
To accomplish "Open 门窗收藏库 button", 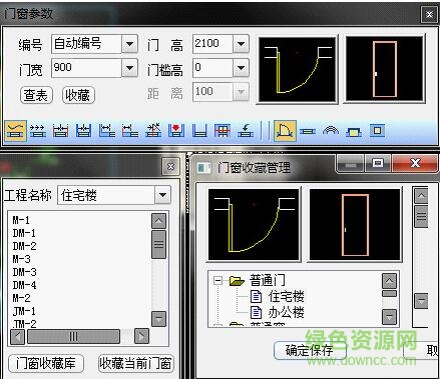I will [46, 363].
